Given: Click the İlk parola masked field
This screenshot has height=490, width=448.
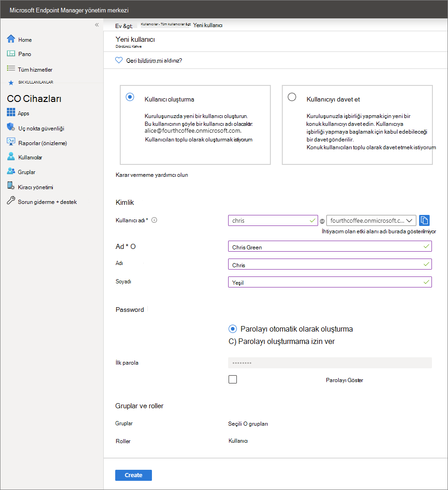Looking at the screenshot, I should 330,363.
